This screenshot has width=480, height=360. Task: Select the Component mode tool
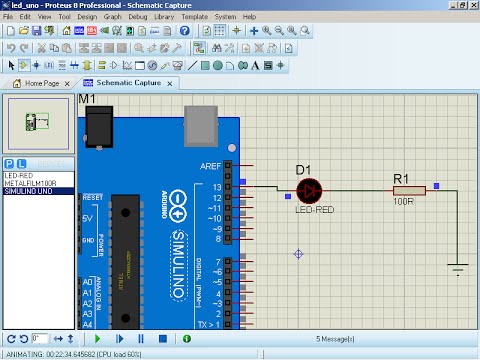pyautogui.click(x=24, y=65)
